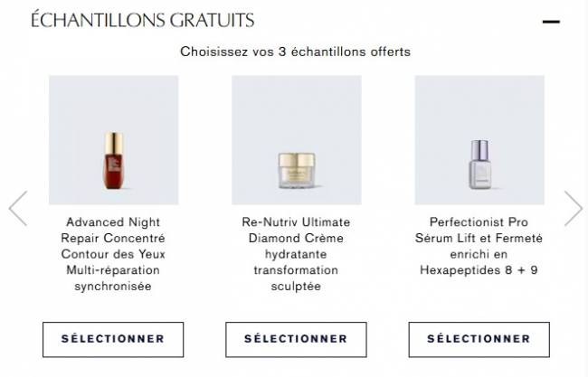Click the 'Multi-réparation synchronisée' description text
The height and width of the screenshot is (377, 588).
(x=114, y=278)
